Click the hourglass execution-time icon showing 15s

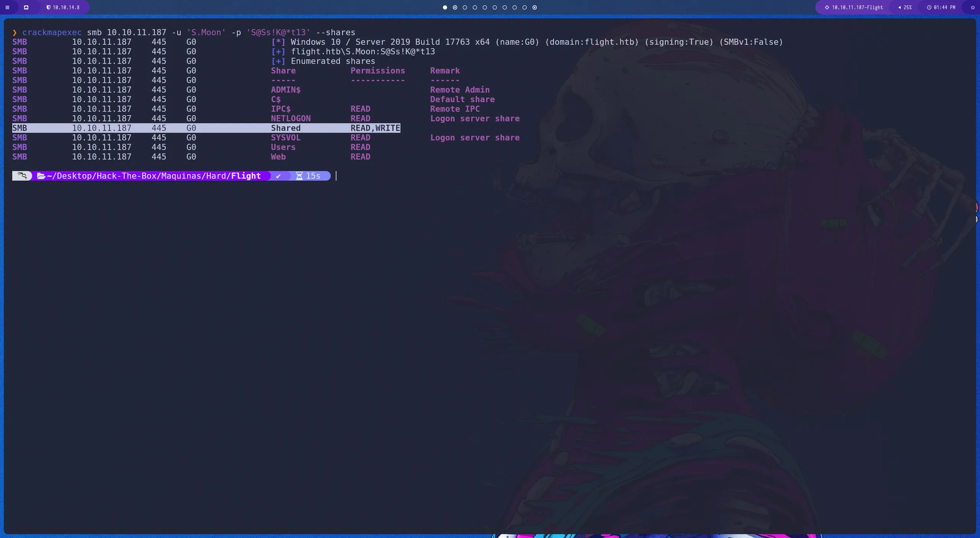(x=301, y=176)
